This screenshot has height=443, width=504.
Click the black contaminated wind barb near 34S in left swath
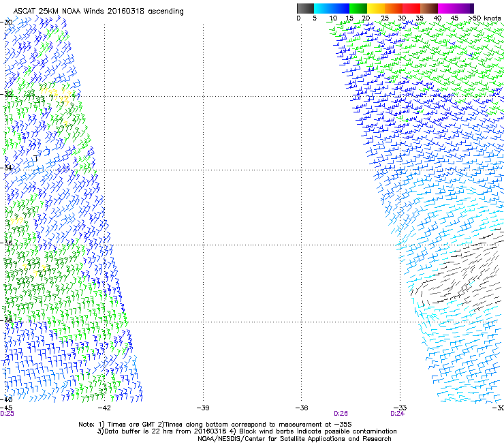point(35,158)
